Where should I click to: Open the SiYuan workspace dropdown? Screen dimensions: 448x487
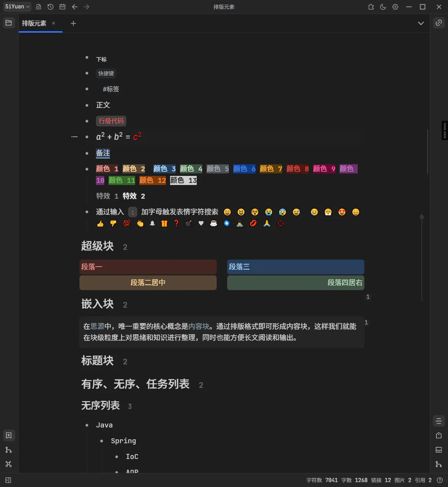pos(17,6)
